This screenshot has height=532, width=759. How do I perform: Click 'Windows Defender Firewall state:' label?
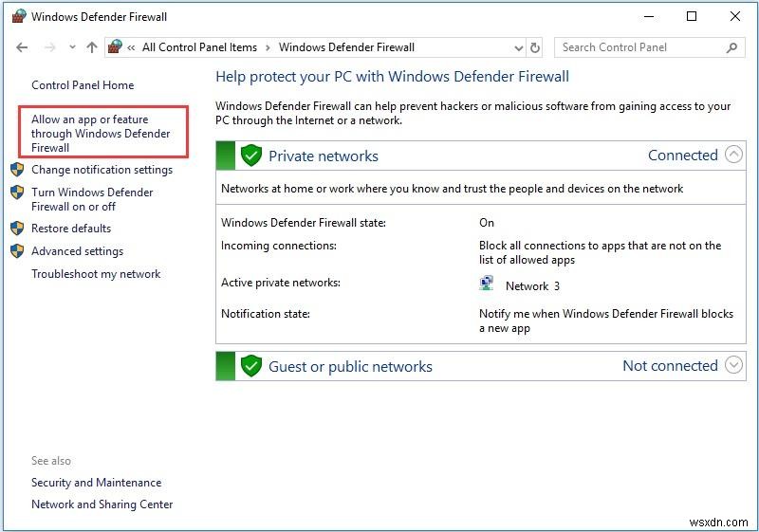[304, 223]
